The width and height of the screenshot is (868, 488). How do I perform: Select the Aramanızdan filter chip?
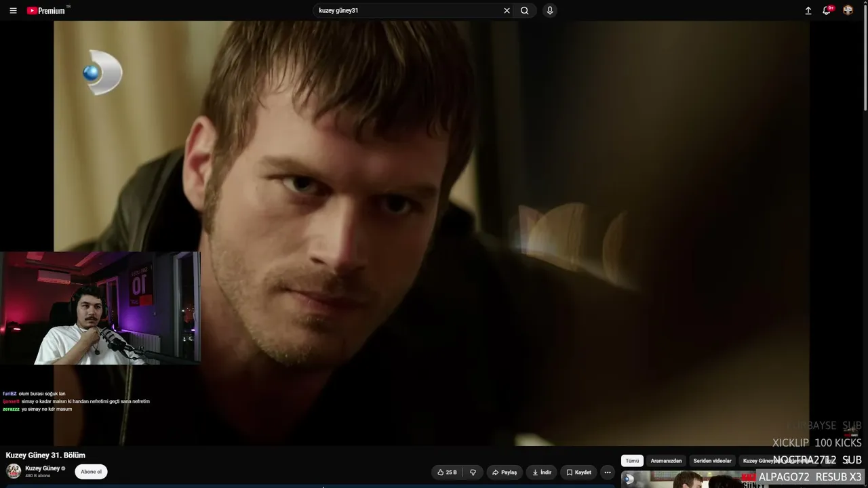pyautogui.click(x=666, y=461)
